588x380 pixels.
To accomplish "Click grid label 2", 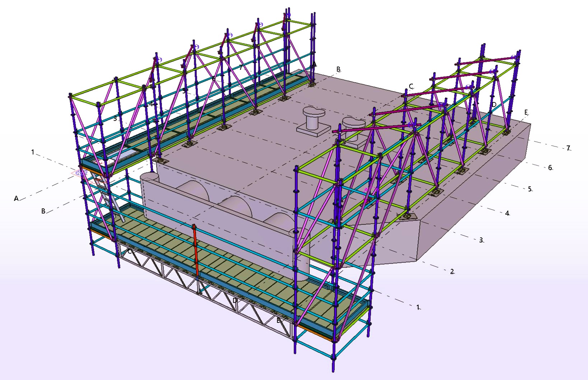I will coord(452,271).
